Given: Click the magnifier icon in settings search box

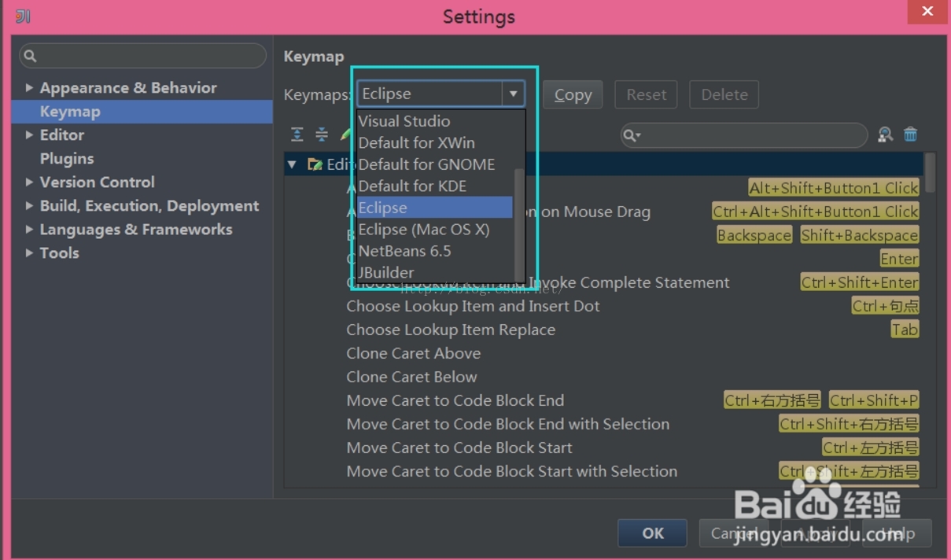Looking at the screenshot, I should coord(30,56).
